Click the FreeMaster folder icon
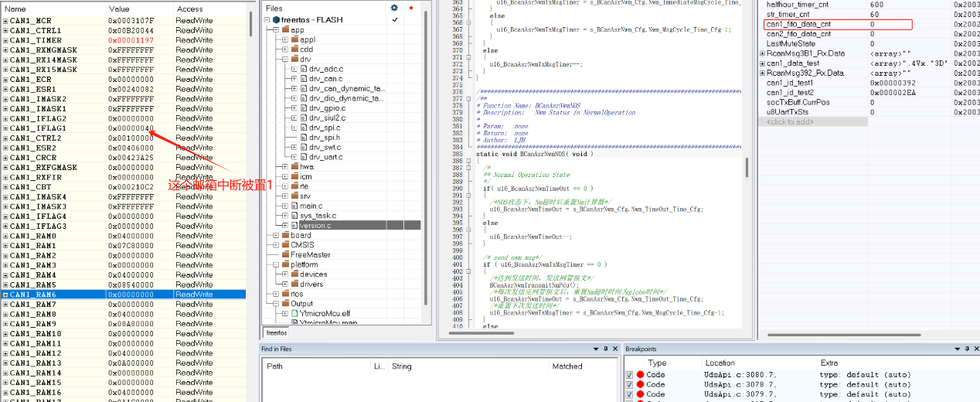Screen dimensions: 980x402 click(285, 254)
